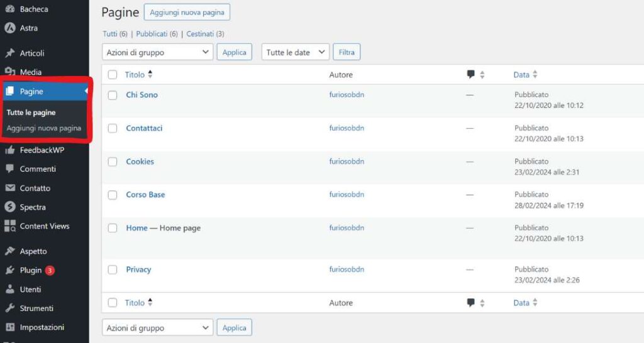Sort by Data arrows in header
Image resolution: width=644 pixels, height=343 pixels.
tap(535, 74)
